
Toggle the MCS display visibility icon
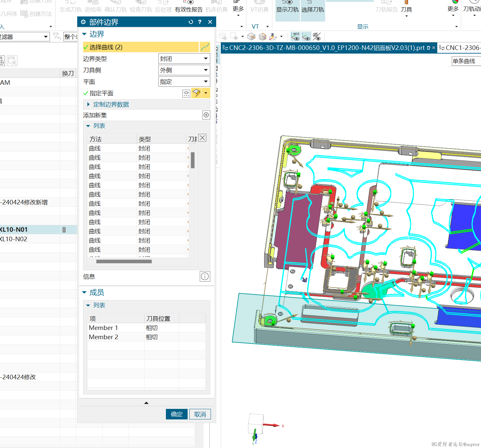click(296, 36)
